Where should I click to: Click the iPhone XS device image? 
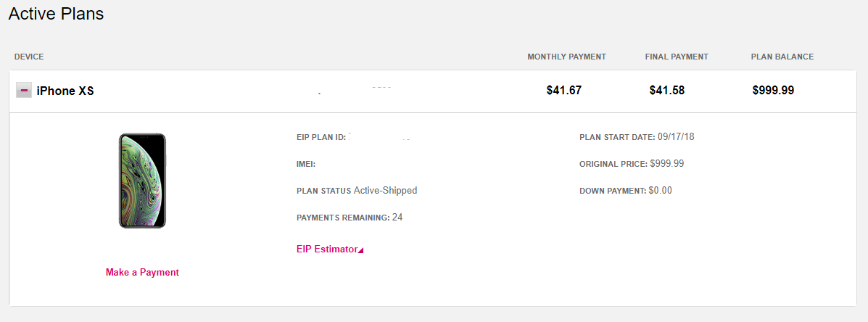click(142, 181)
